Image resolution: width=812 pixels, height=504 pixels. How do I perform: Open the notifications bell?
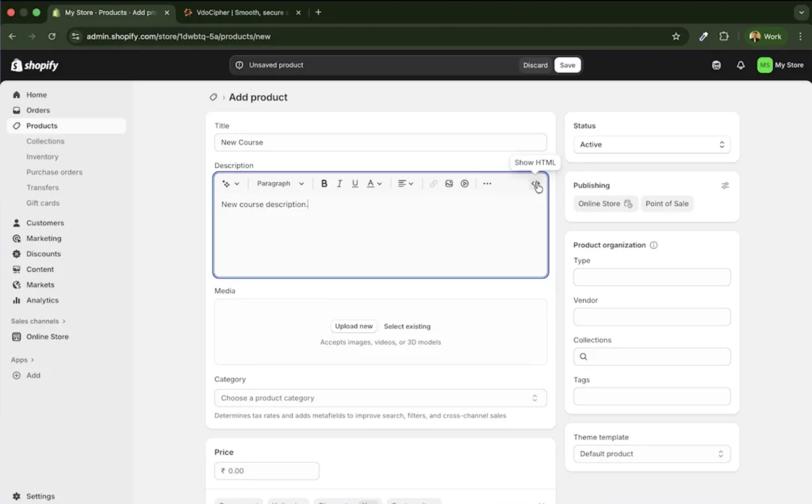(741, 65)
